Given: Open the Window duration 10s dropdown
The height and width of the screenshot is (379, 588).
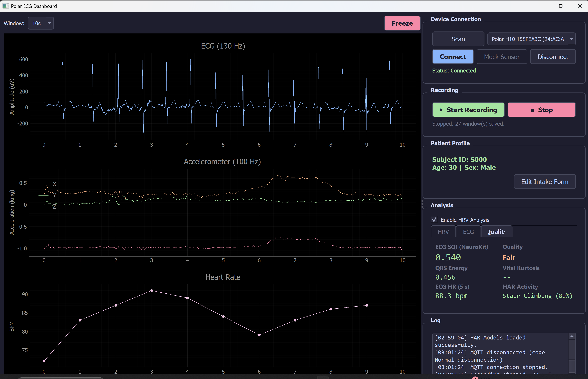Looking at the screenshot, I should pyautogui.click(x=37, y=23).
